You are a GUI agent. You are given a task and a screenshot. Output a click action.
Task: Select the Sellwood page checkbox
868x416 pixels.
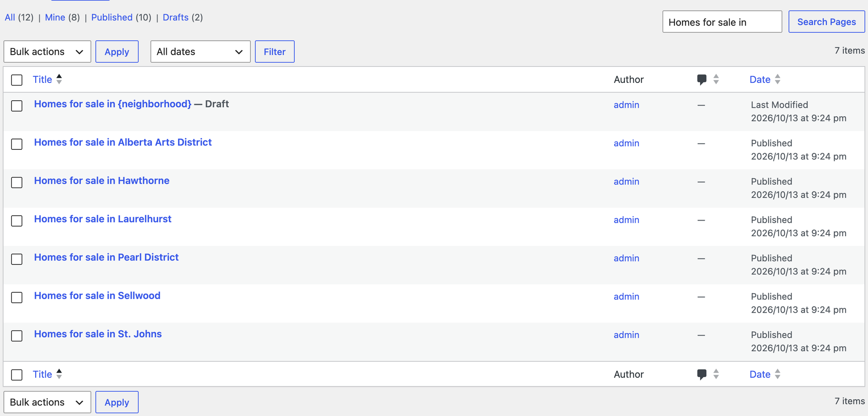coord(17,297)
